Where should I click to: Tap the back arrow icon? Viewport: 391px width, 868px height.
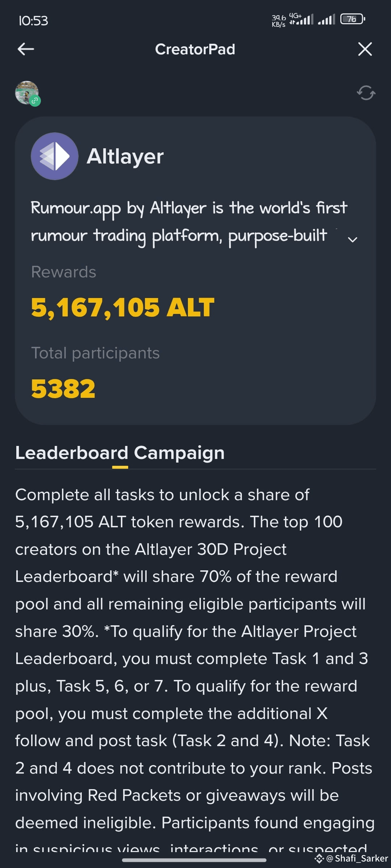coord(26,49)
